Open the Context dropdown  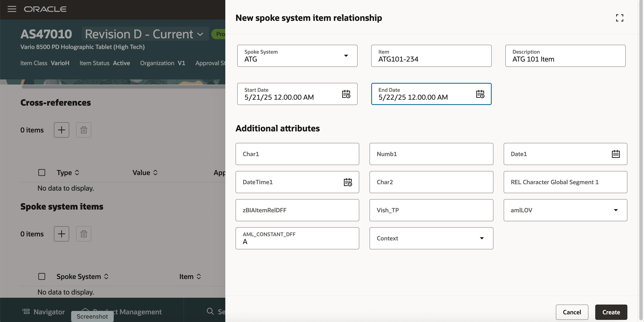pos(482,238)
